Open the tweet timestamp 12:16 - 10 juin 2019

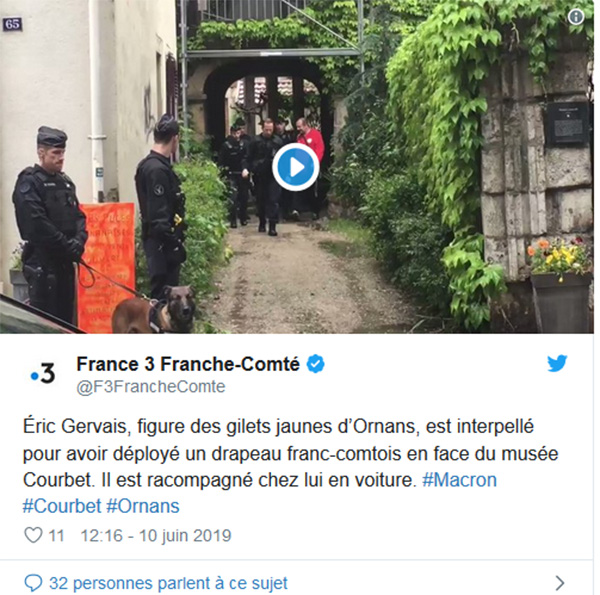point(156,535)
